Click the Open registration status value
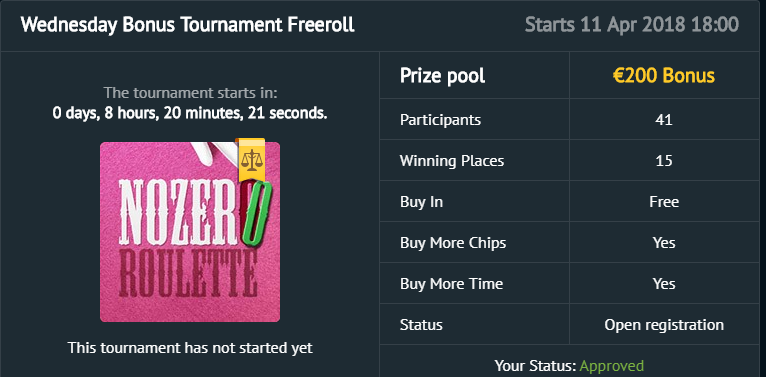 click(664, 325)
